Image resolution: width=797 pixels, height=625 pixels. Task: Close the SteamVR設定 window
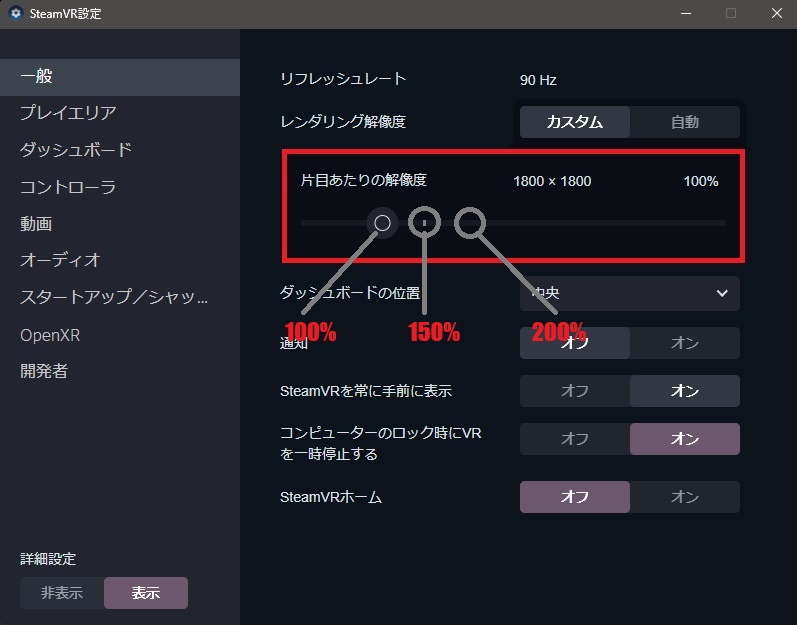(777, 13)
